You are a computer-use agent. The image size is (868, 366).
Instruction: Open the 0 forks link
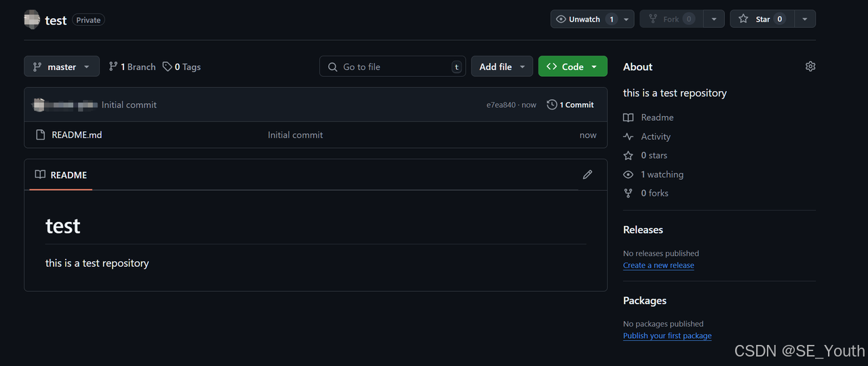pos(654,193)
